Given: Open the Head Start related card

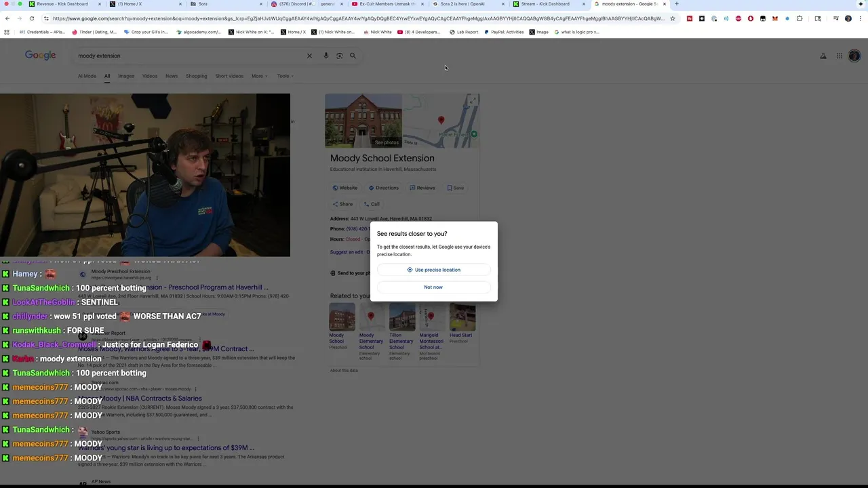Looking at the screenshot, I should (x=461, y=323).
